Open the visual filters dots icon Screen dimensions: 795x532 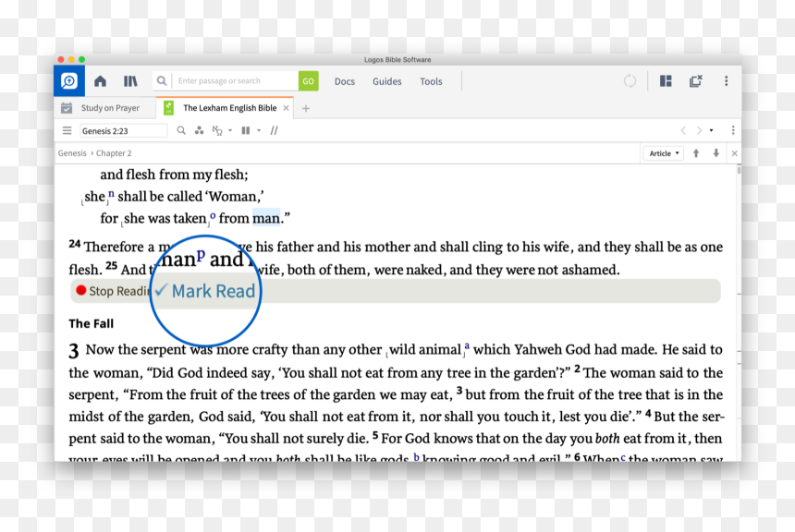coord(200,131)
